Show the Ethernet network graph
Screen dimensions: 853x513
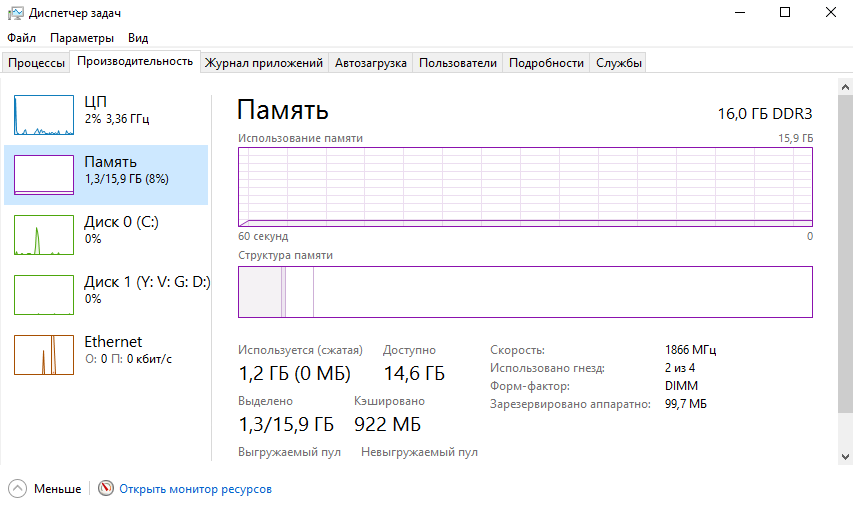click(44, 354)
